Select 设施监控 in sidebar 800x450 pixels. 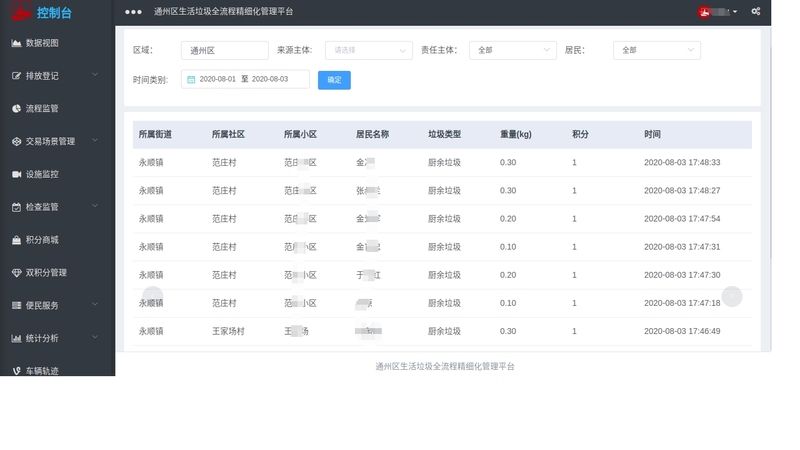point(42,174)
